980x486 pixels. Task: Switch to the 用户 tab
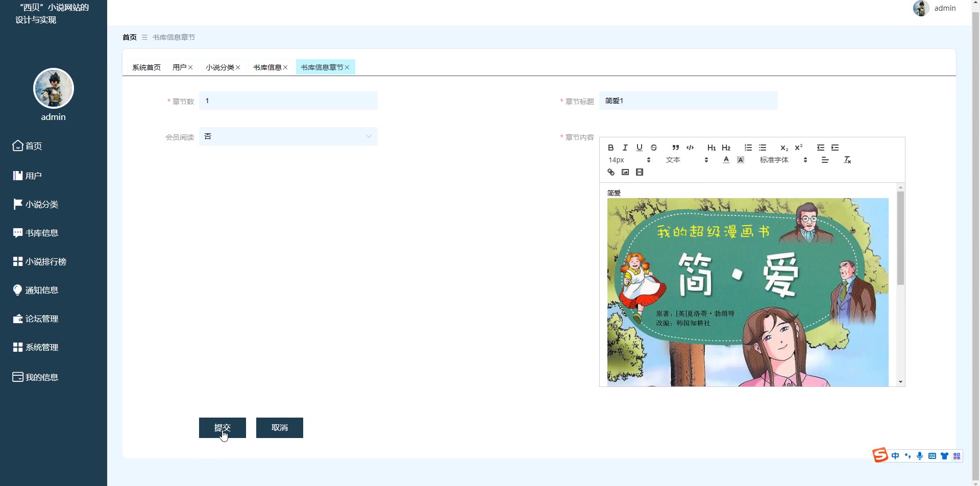point(179,67)
